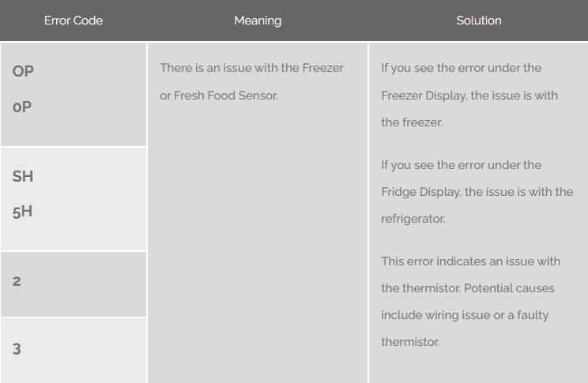Click the "5H" error code
Image resolution: width=588 pixels, height=383 pixels.
pyautogui.click(x=22, y=211)
